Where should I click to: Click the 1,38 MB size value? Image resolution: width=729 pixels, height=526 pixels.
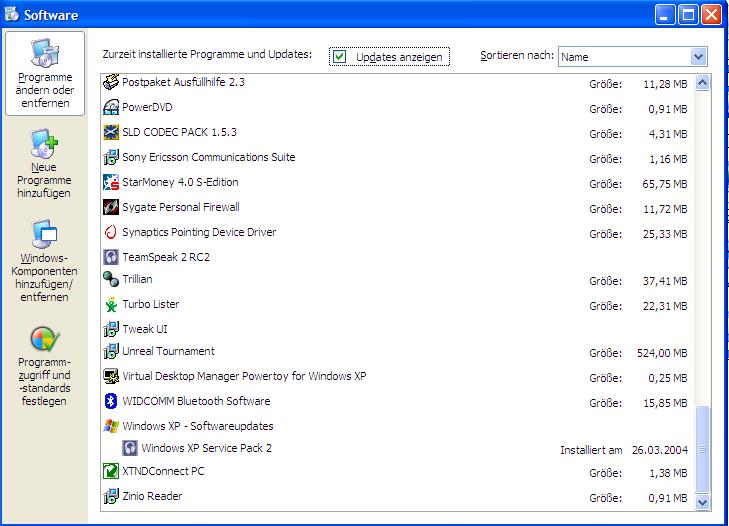pos(668,473)
